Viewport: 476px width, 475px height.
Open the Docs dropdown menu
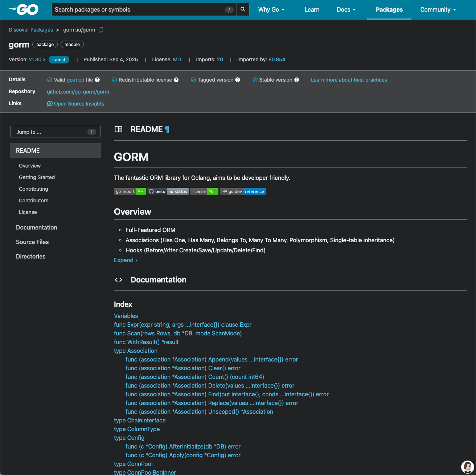click(346, 9)
